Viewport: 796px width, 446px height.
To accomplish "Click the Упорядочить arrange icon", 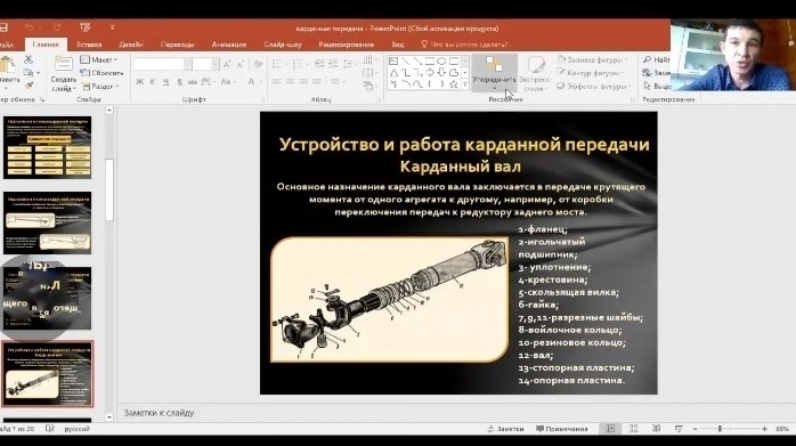I will [493, 66].
